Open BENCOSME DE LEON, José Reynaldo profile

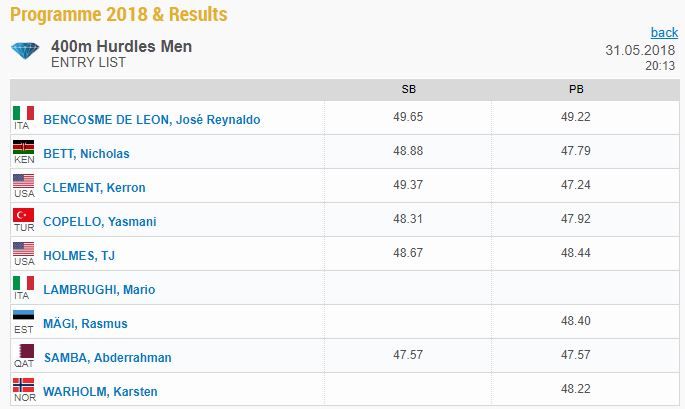(x=152, y=120)
